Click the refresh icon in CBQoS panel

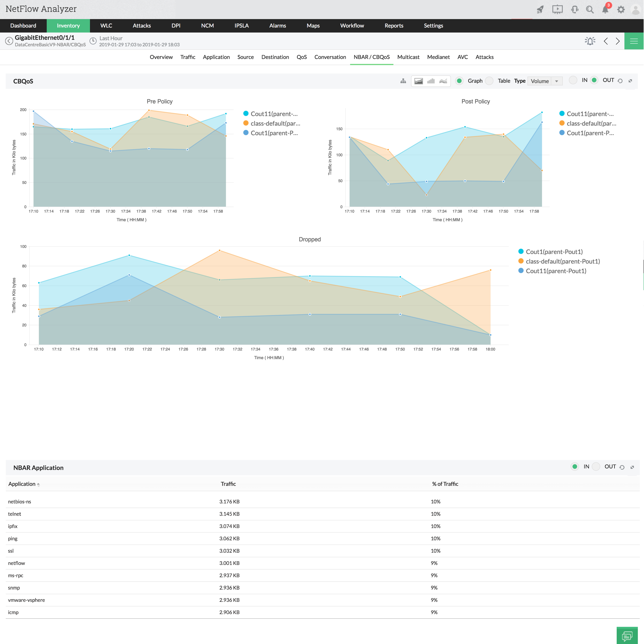[620, 81]
